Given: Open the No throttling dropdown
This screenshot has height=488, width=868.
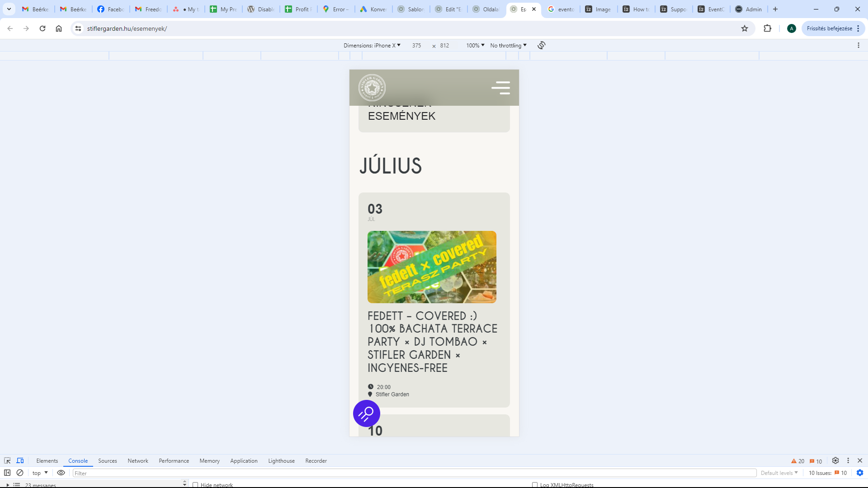Looking at the screenshot, I should (509, 45).
